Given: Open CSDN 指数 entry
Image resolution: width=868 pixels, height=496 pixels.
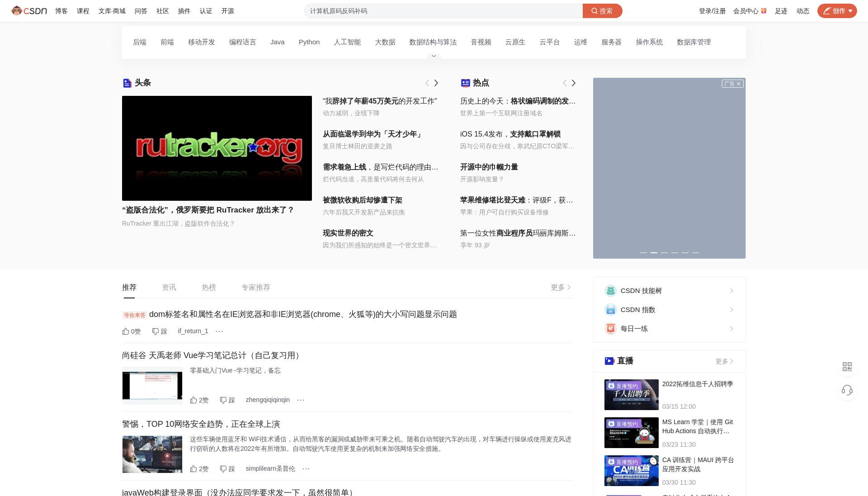Looking at the screenshot, I should [x=669, y=310].
